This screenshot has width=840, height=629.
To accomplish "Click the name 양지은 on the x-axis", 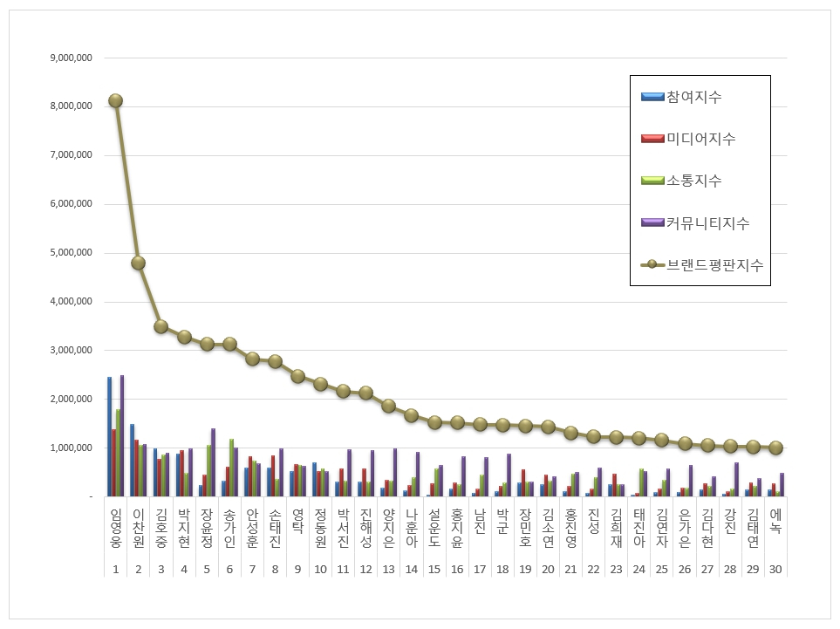I will point(389,529).
